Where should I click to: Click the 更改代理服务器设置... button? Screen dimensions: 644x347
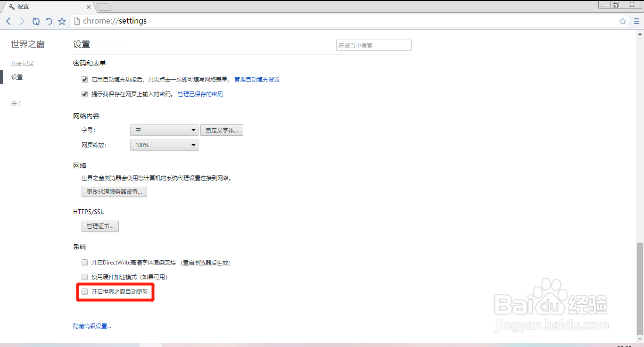[x=115, y=191]
